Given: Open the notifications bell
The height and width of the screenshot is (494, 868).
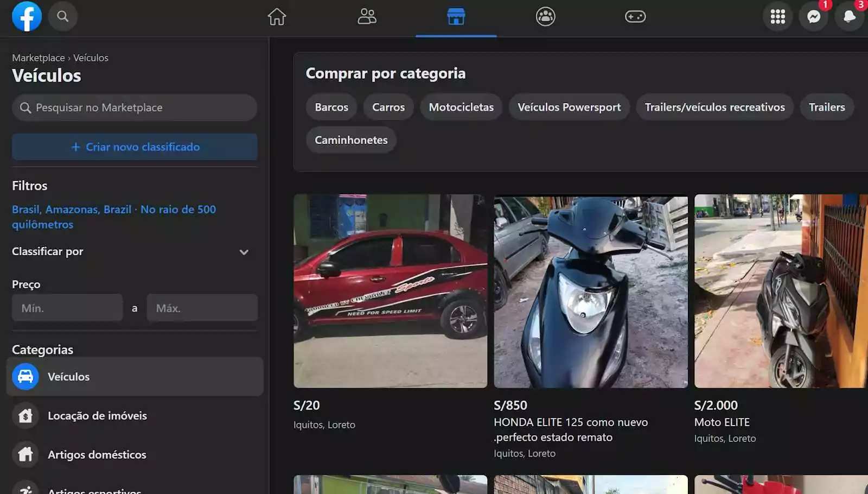Looking at the screenshot, I should pos(850,17).
